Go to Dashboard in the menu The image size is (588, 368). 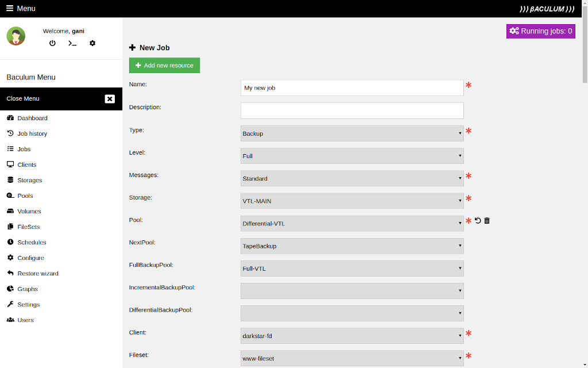point(32,118)
